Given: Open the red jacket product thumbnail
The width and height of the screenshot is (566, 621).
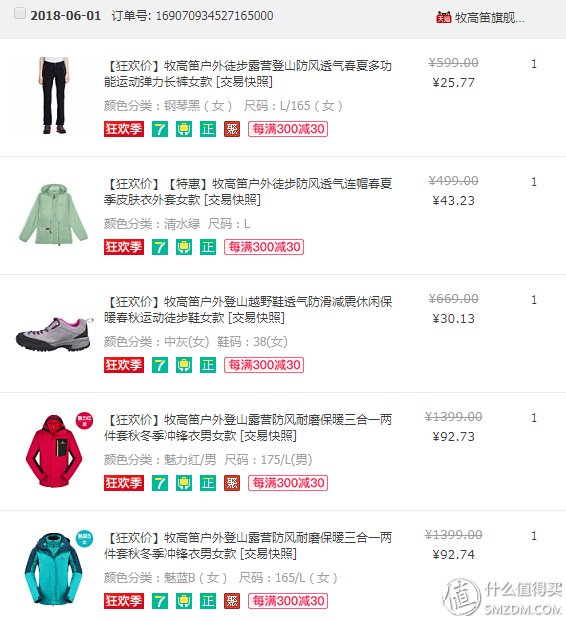Looking at the screenshot, I should 54,451.
